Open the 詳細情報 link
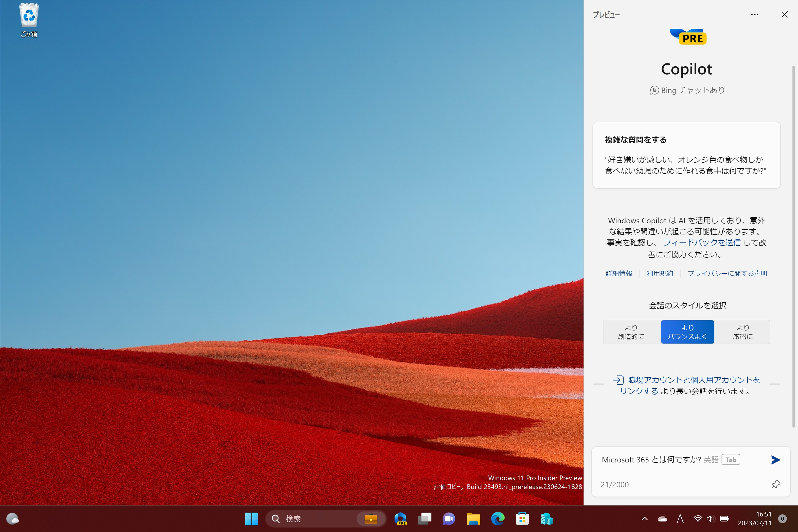The height and width of the screenshot is (532, 798). point(619,273)
